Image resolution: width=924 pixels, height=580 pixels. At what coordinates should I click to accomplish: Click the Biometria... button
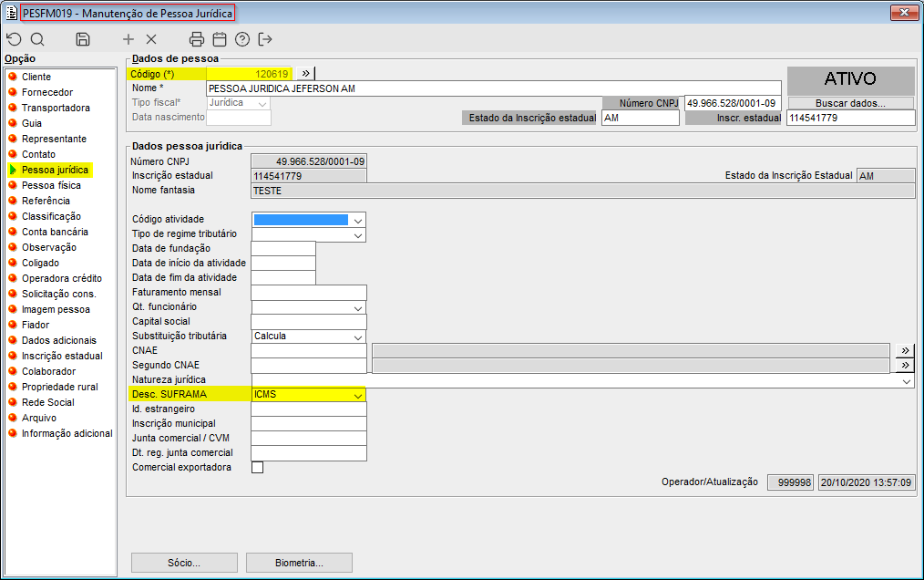point(299,563)
